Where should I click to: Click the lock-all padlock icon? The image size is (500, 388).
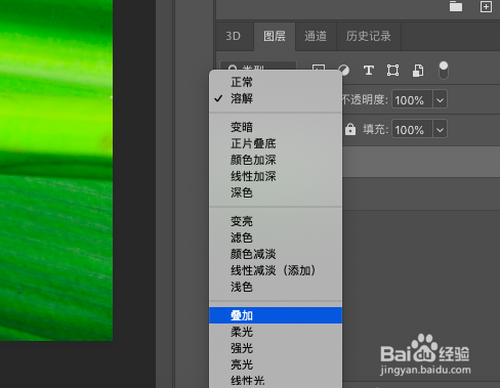350,129
